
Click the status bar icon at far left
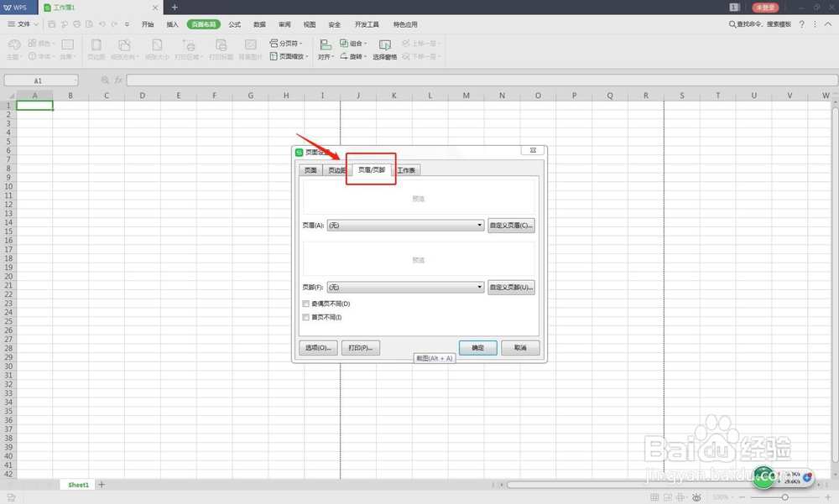coord(11,497)
